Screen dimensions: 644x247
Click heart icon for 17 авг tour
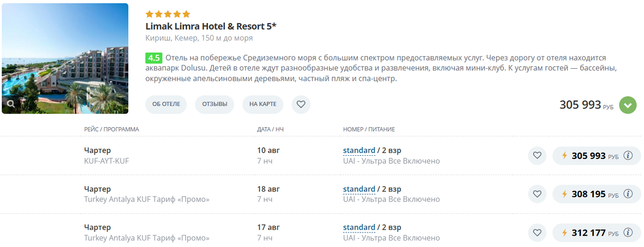click(x=537, y=233)
